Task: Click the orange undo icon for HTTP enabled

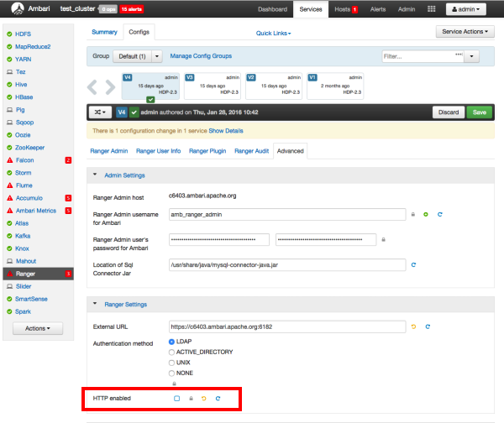Action: pyautogui.click(x=204, y=398)
